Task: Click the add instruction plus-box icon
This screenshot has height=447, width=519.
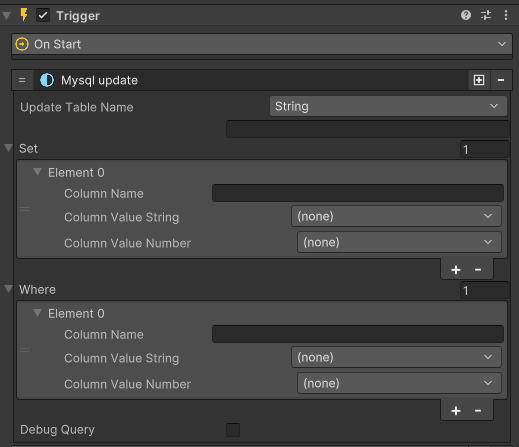Action: 479,80
